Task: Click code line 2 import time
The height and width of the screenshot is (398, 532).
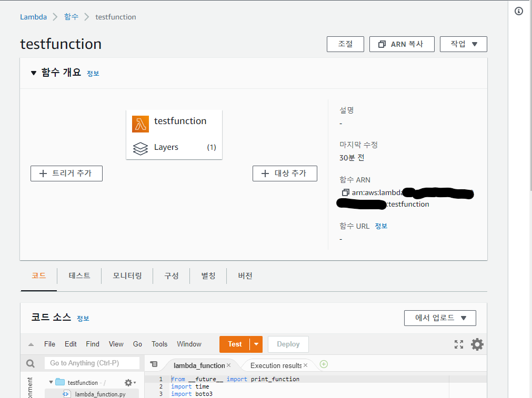Action: point(190,386)
